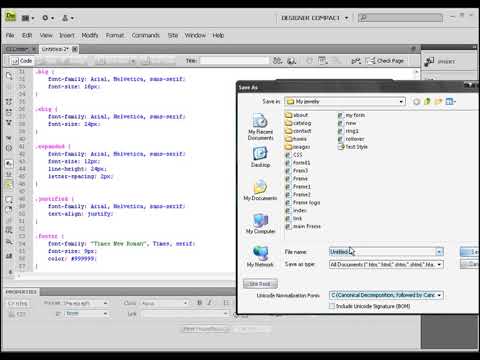Click the HTML button in Properties panel
Viewport: 480px width, 360px height.
pyautogui.click(x=18, y=303)
